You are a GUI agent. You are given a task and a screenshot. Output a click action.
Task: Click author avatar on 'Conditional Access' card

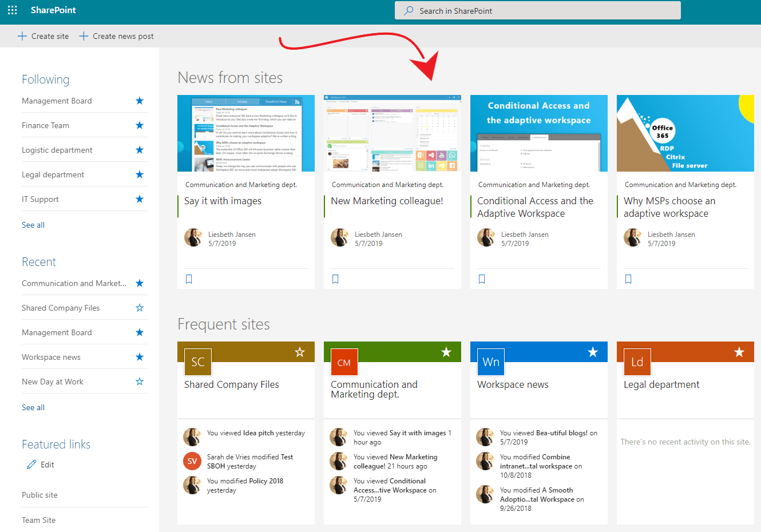click(x=486, y=237)
